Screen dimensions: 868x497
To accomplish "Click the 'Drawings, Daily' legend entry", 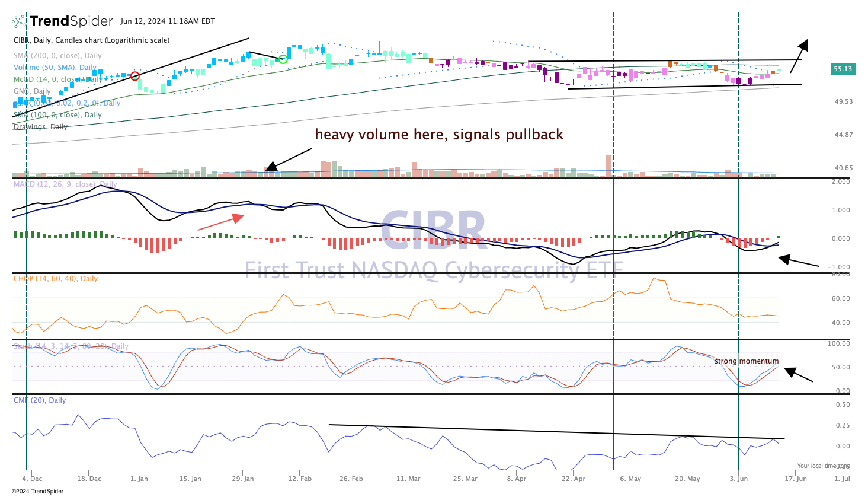I will point(40,127).
